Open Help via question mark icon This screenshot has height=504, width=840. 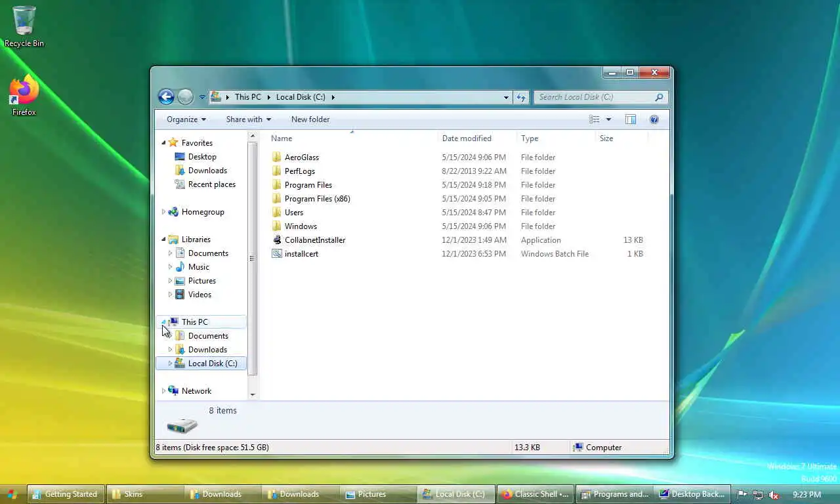[654, 119]
